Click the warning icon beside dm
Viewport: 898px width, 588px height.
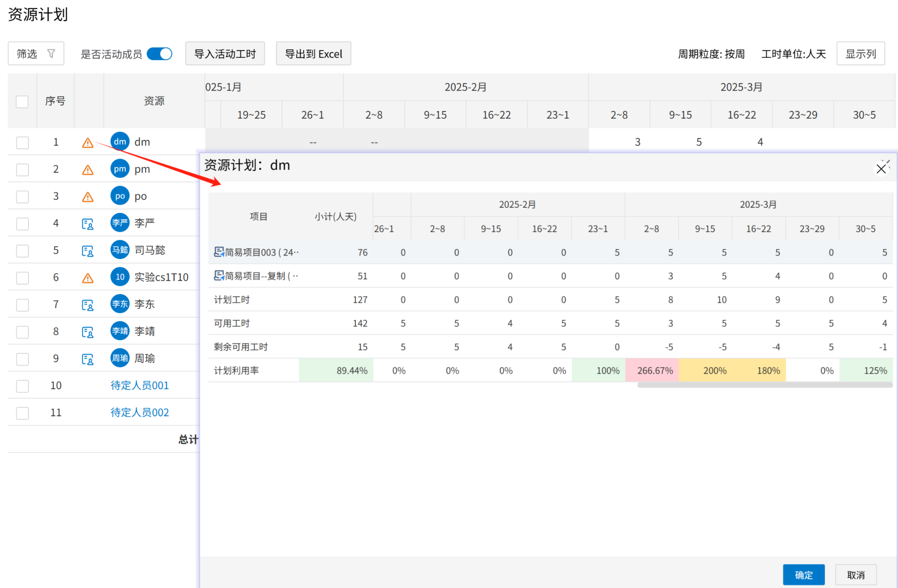[x=87, y=143]
